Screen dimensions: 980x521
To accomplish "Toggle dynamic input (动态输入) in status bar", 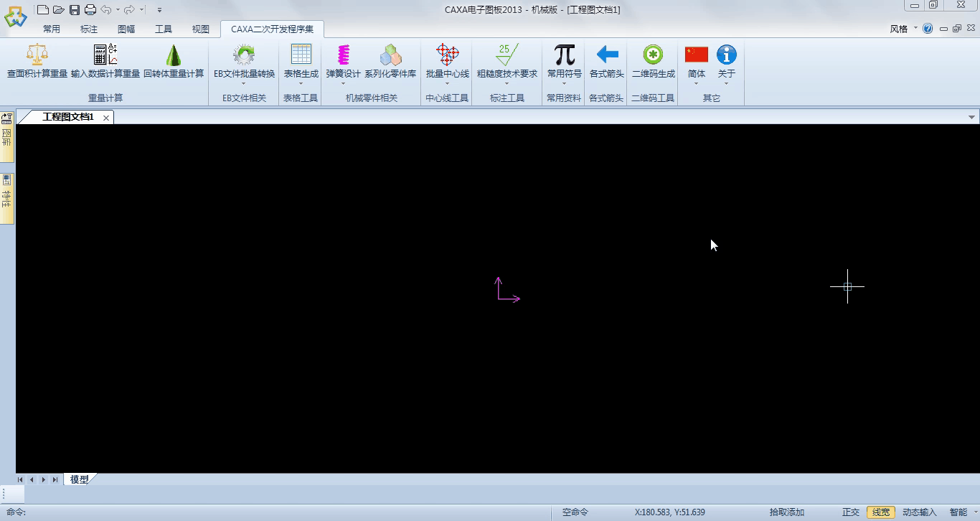I will [919, 512].
